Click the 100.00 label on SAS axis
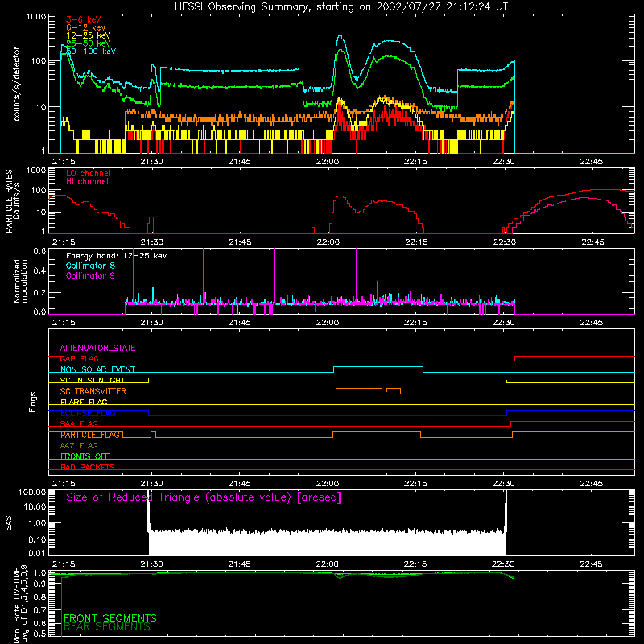 point(32,492)
